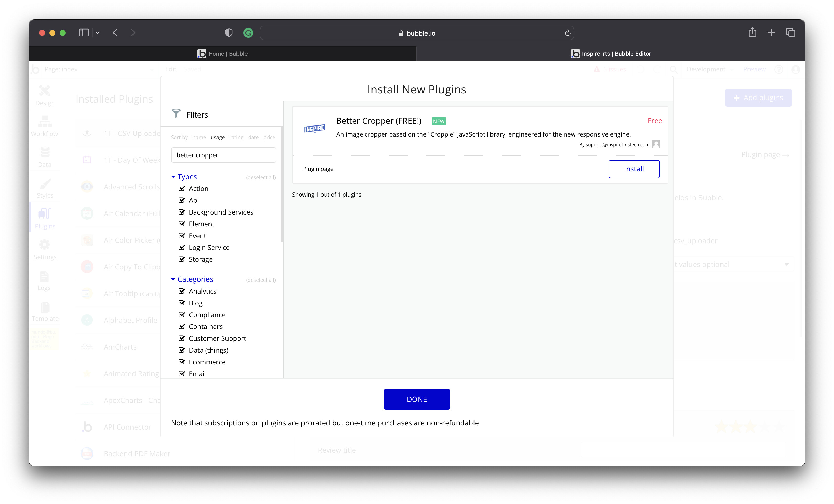
Task: Click the Inspire plugin logo thumbnail
Action: [315, 129]
